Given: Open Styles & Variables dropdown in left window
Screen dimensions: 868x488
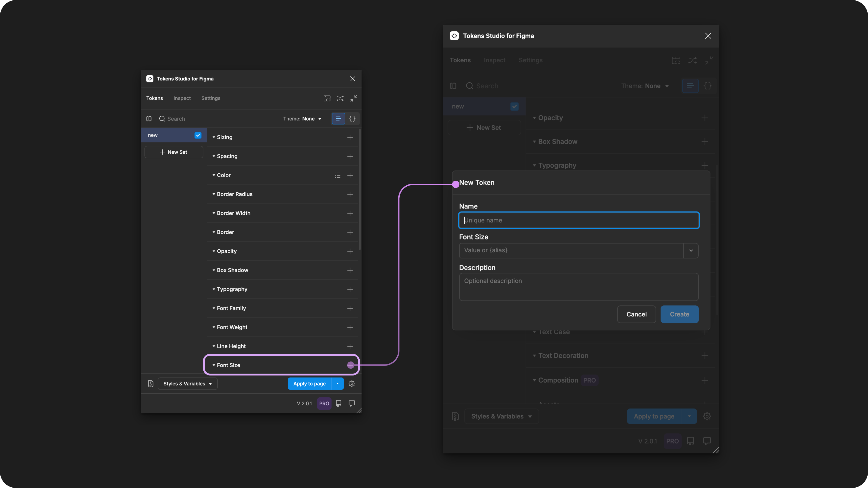Looking at the screenshot, I should (187, 384).
